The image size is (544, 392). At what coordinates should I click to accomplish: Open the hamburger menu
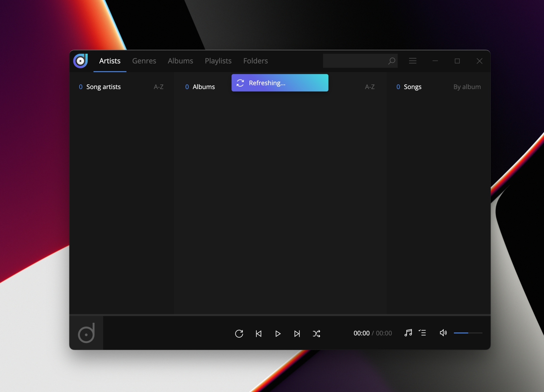coord(413,61)
